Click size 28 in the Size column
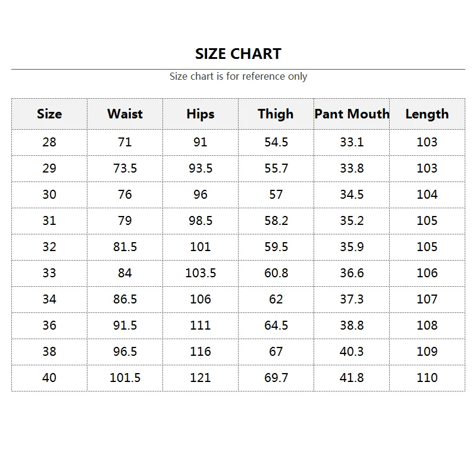The height and width of the screenshot is (476, 476). click(x=49, y=142)
